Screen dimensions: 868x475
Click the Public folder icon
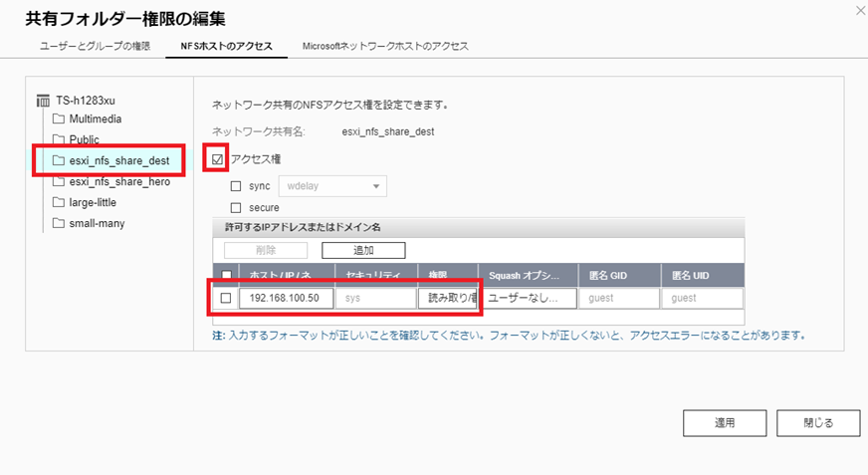59,139
